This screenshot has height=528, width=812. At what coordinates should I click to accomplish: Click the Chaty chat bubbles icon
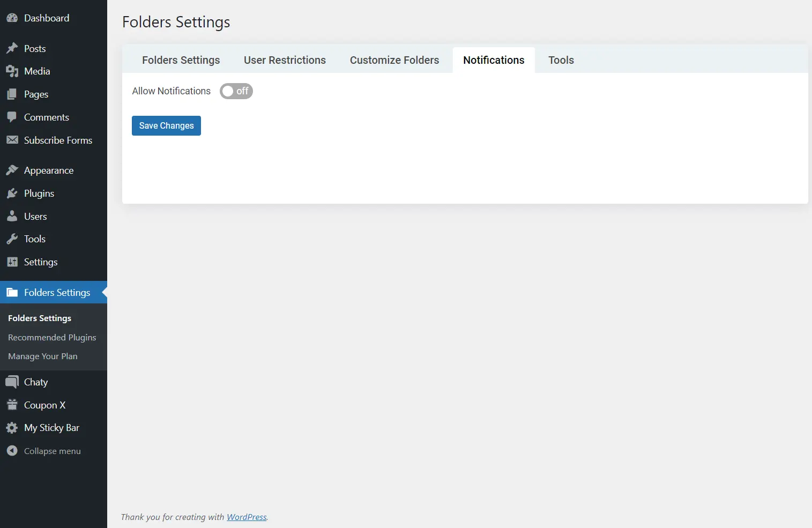(x=12, y=382)
